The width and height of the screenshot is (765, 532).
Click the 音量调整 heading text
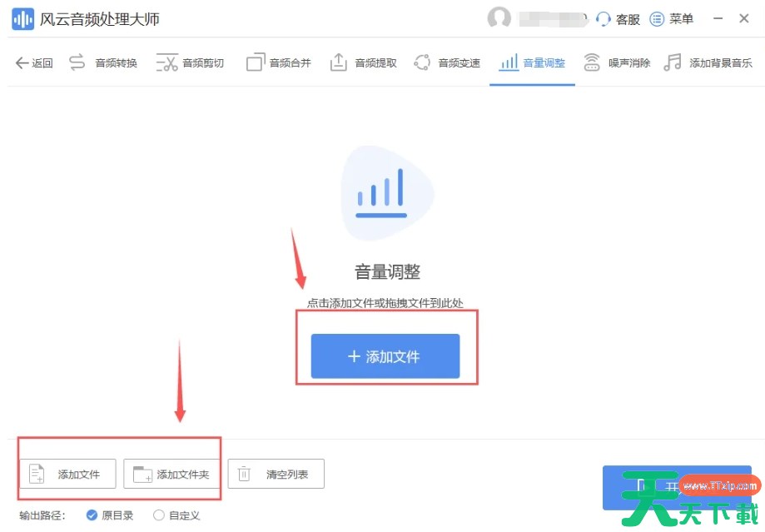click(387, 272)
